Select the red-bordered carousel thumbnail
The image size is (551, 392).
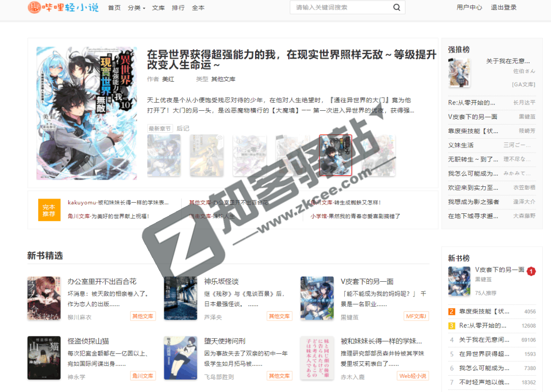coord(335,155)
